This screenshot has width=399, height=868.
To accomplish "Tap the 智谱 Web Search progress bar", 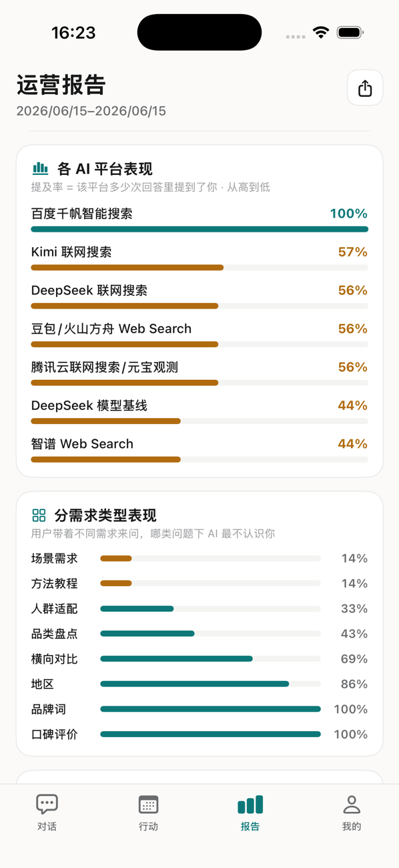I will 199,459.
